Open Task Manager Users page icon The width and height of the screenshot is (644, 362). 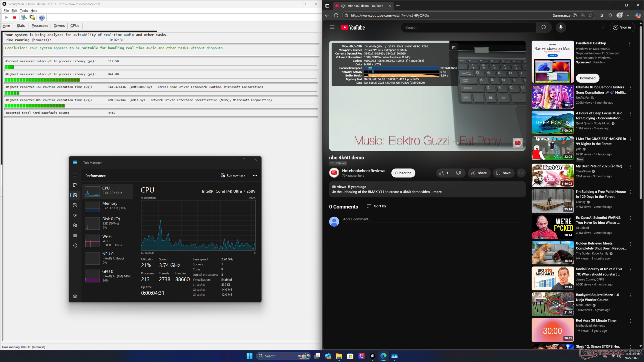pyautogui.click(x=75, y=225)
